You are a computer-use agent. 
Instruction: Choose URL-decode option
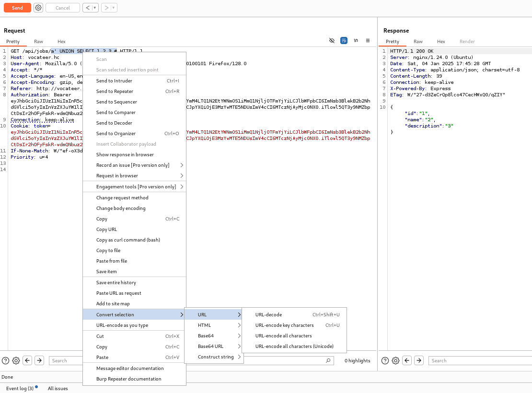(294, 314)
